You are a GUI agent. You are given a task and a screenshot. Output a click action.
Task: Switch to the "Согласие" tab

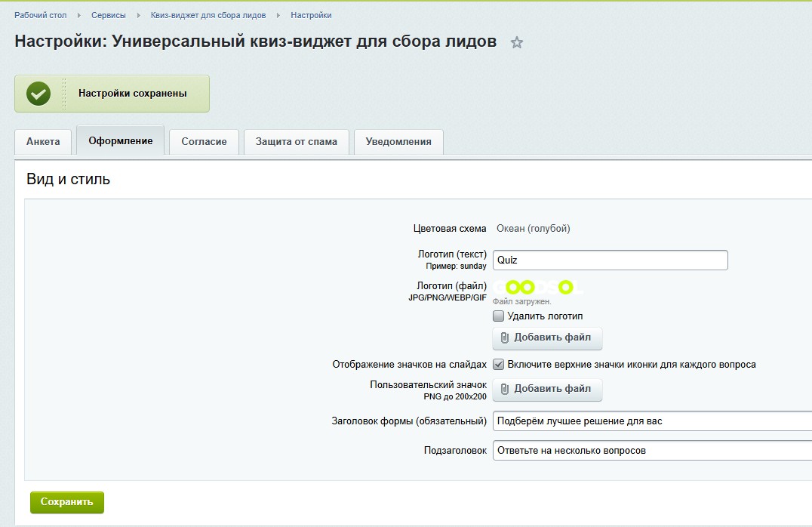click(x=204, y=142)
